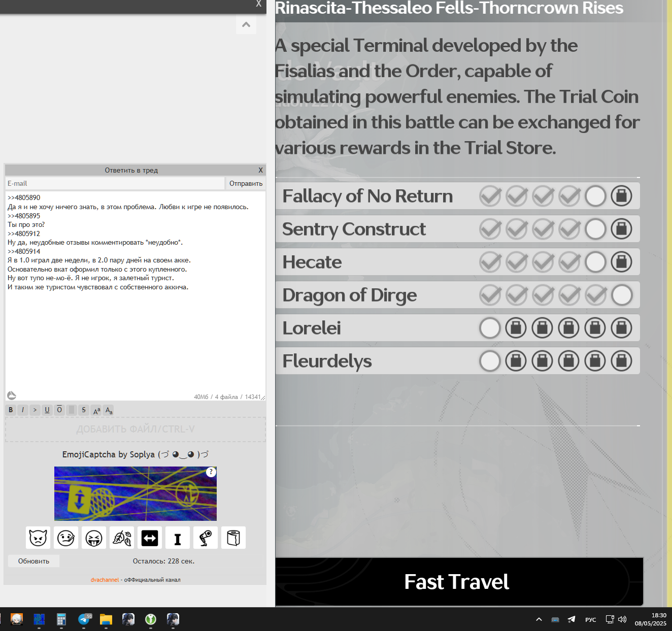Choose the falling leaves emoji

pyautogui.click(x=122, y=538)
